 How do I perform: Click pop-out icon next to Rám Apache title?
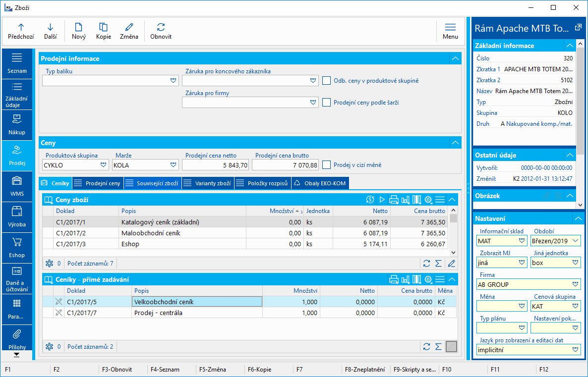pyautogui.click(x=578, y=28)
